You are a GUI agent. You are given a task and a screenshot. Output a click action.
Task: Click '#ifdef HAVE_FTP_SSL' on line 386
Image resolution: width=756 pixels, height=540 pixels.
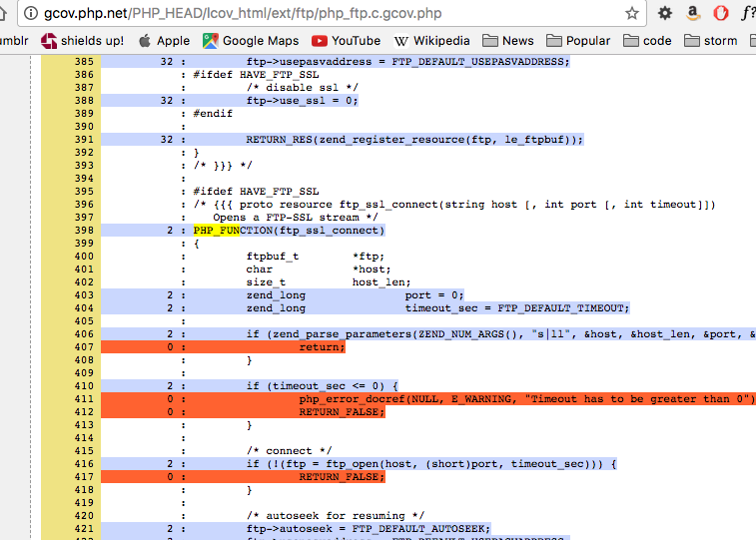pos(256,75)
